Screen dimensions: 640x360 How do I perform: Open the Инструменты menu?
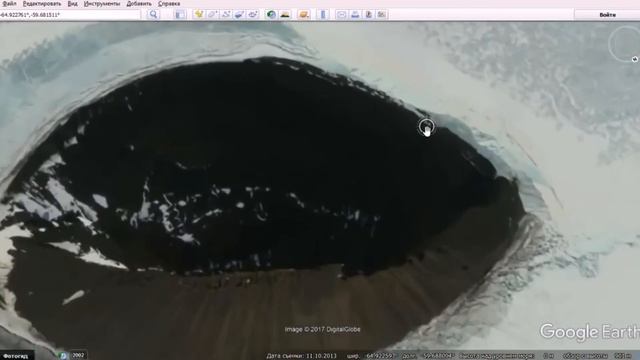click(102, 4)
